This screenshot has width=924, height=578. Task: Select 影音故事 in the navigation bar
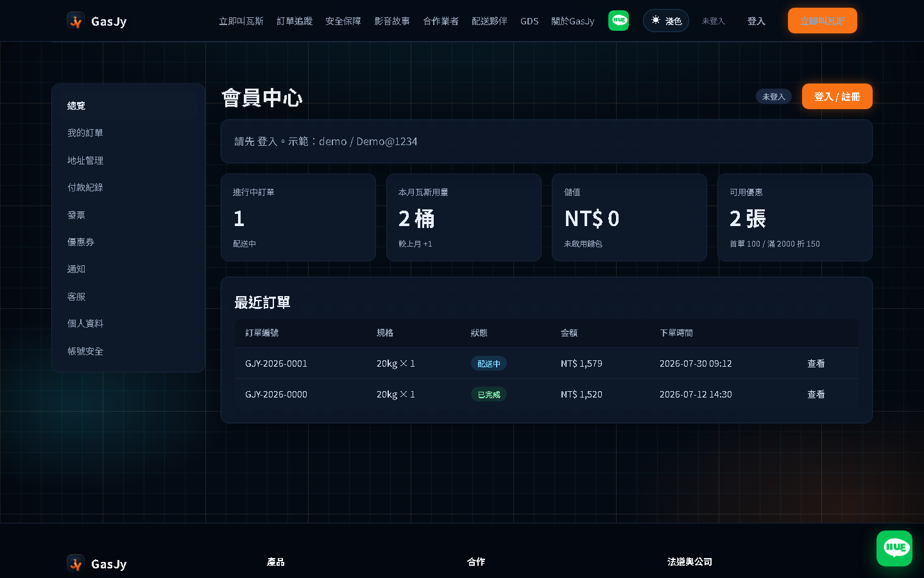(392, 21)
